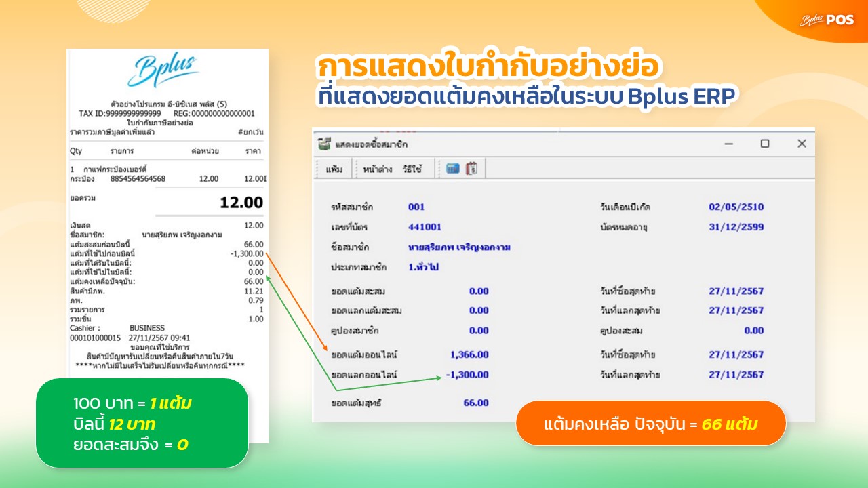Click the blue calculator toolbar icon

coord(453,169)
